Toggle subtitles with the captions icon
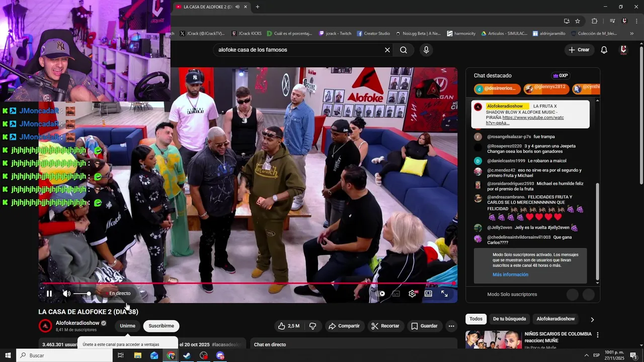The image size is (644, 362). [x=396, y=294]
